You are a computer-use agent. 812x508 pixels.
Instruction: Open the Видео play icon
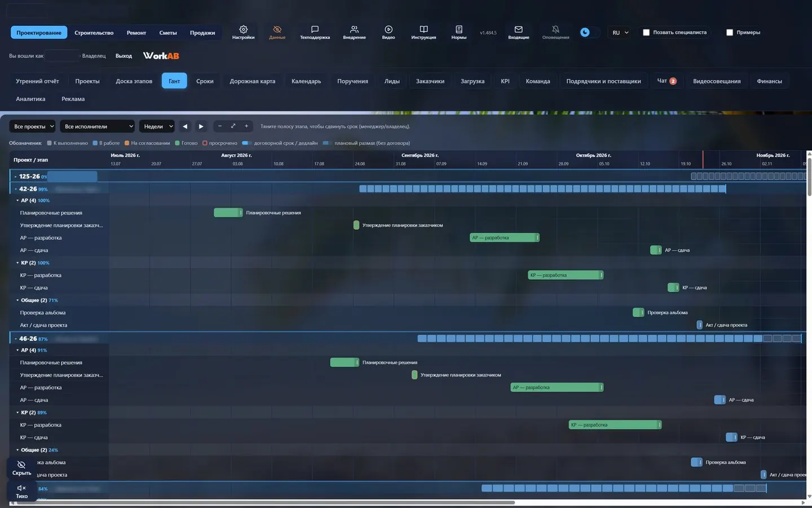pos(389,29)
